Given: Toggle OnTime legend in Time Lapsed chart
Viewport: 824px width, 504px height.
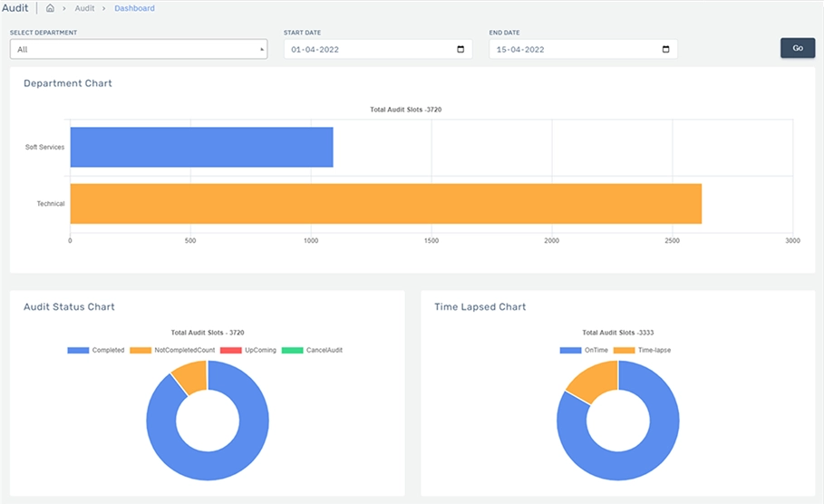Looking at the screenshot, I should (x=585, y=350).
